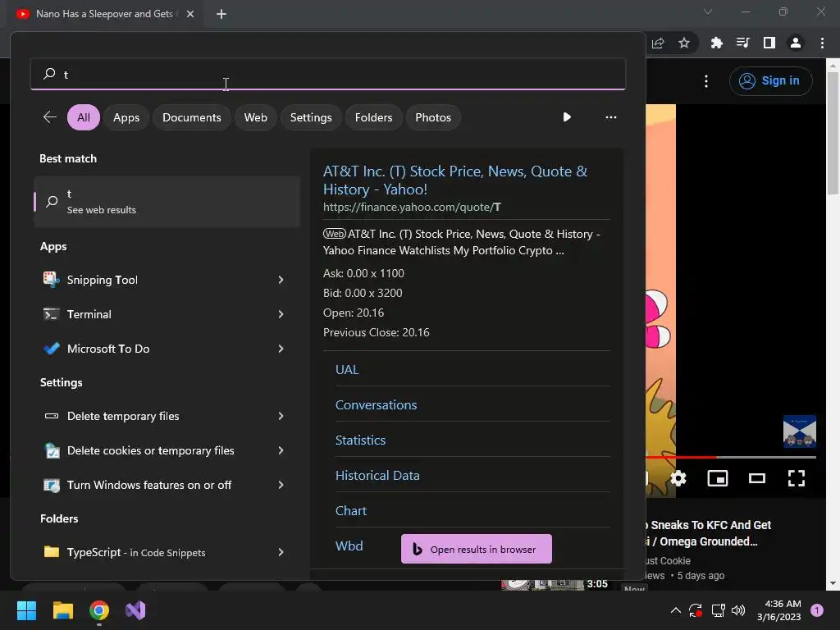Open Conversations link in preview
840x630 pixels.
[376, 405]
